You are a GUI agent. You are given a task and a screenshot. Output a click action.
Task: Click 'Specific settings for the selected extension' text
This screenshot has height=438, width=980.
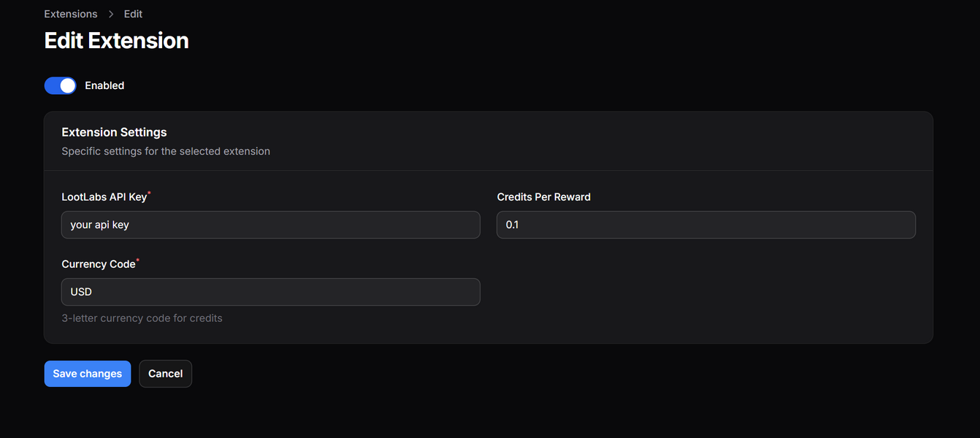click(166, 151)
